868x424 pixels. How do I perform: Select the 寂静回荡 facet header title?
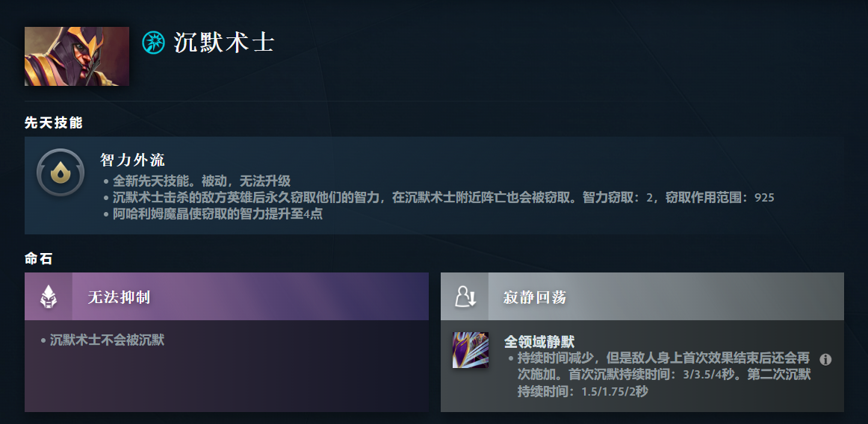tap(535, 297)
